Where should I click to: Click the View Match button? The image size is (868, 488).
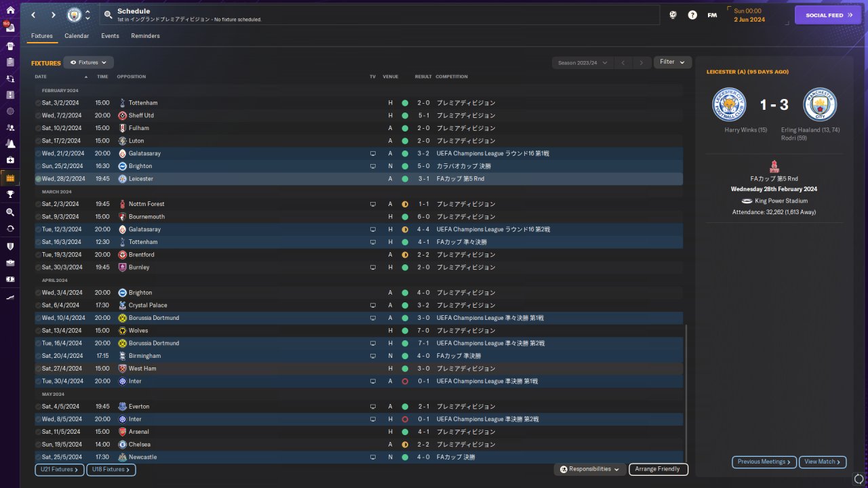(x=823, y=462)
